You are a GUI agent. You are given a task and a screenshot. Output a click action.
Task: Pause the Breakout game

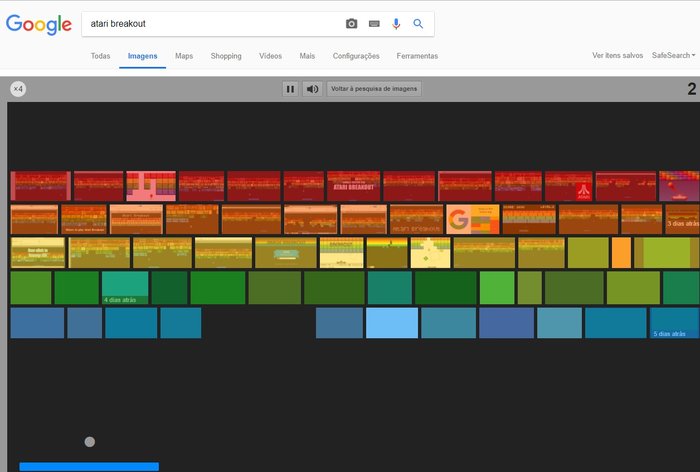290,89
